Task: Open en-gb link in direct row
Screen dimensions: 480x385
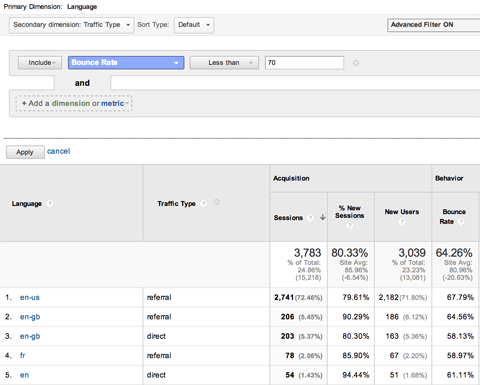Action: [x=30, y=336]
